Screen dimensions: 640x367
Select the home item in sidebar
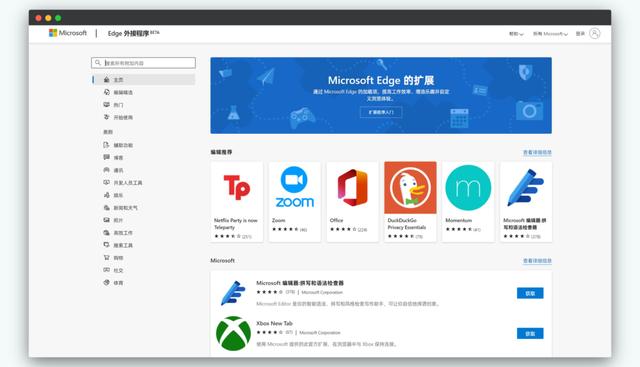pos(144,80)
